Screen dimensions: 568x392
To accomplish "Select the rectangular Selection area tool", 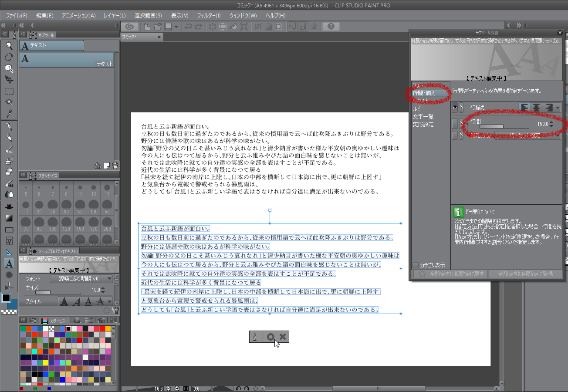I will pos(9,91).
